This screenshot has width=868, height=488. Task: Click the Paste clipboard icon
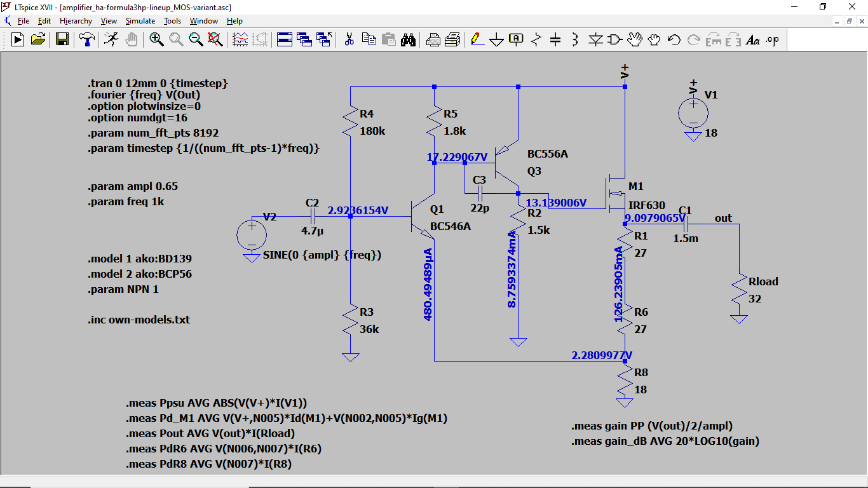(x=388, y=39)
